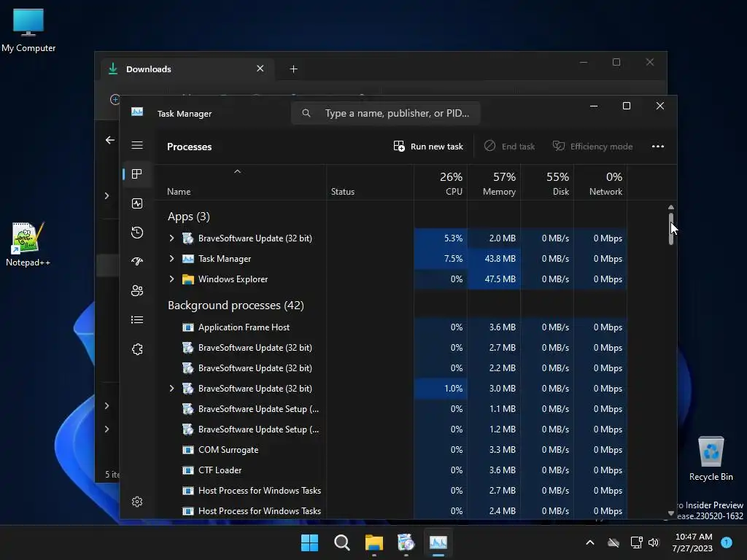This screenshot has height=560, width=747.
Task: Expand BraveSoftware Update process at 1.0% CPU
Action: coord(171,389)
